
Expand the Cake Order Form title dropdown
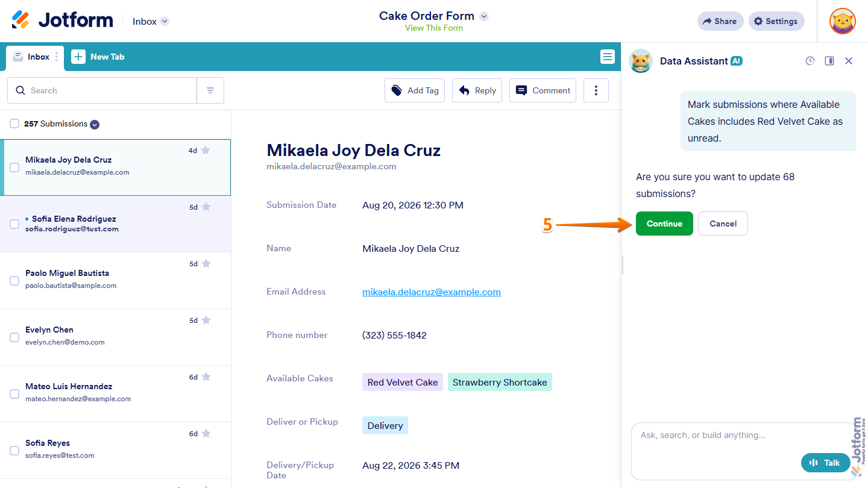point(483,16)
